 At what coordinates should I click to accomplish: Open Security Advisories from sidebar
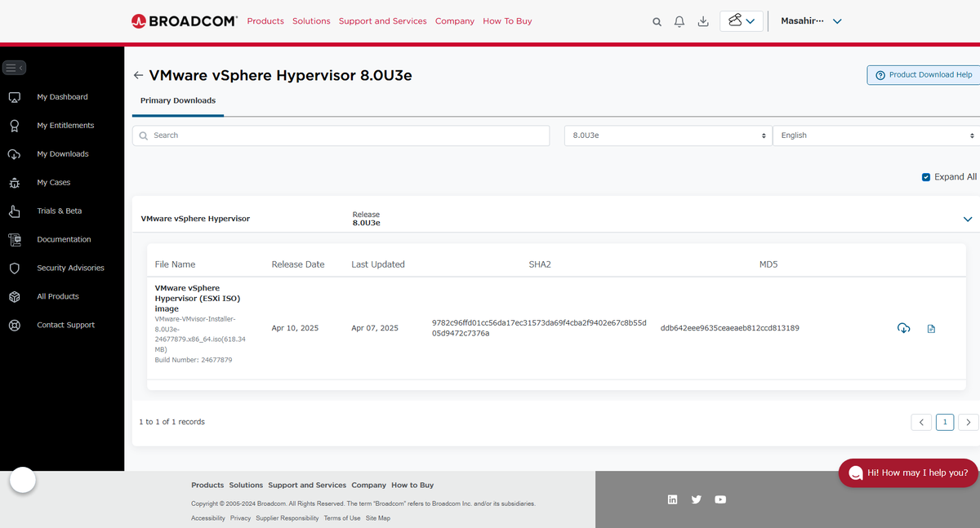(x=70, y=268)
